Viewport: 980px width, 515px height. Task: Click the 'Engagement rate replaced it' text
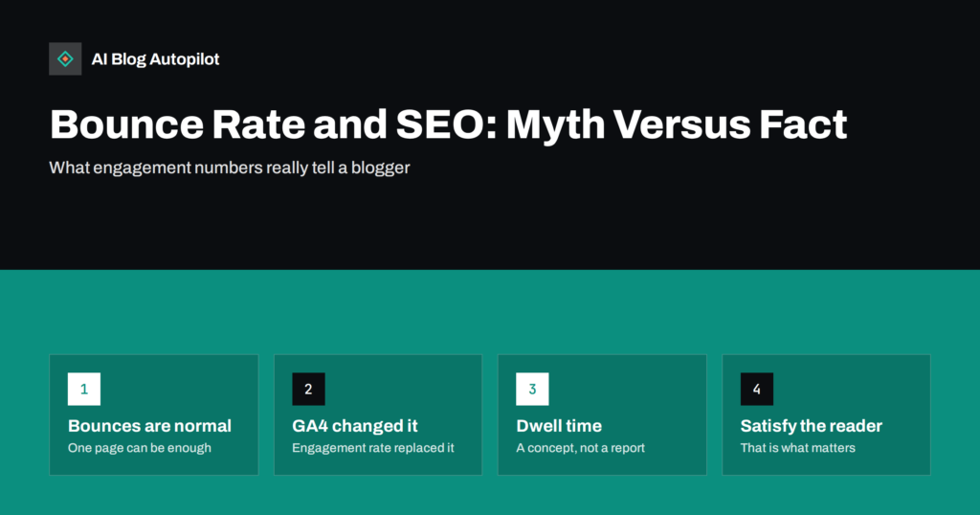click(x=373, y=448)
